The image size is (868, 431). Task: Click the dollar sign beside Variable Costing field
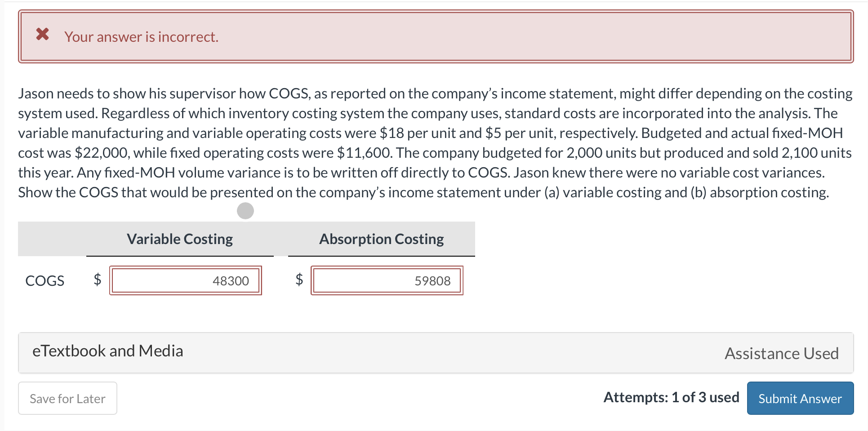pyautogui.click(x=97, y=280)
